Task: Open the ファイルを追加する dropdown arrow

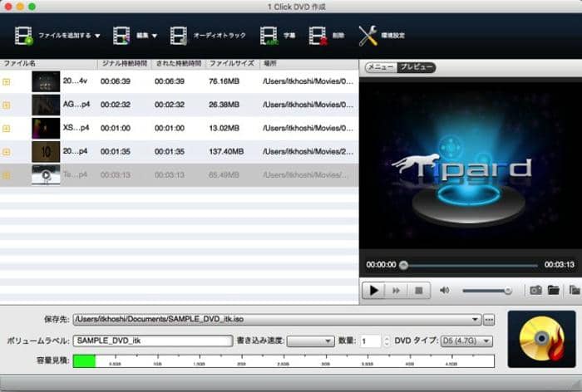Action: coord(97,36)
